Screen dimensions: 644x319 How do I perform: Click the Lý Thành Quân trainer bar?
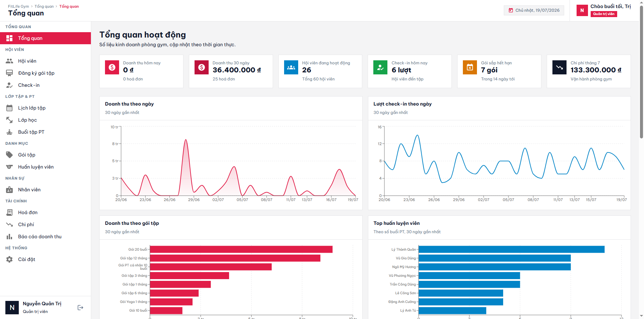tap(512, 249)
